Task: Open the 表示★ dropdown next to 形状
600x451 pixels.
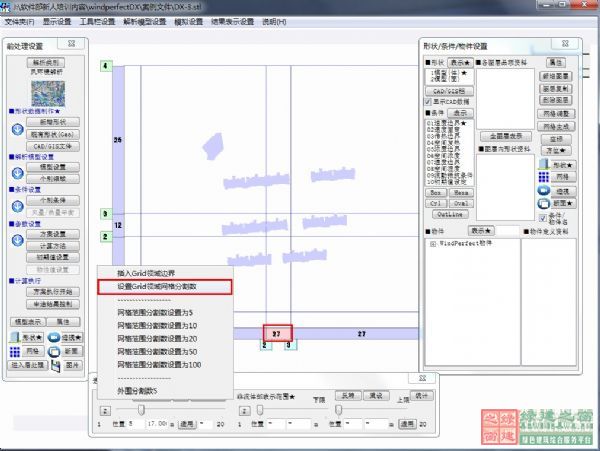Action: tap(460, 61)
